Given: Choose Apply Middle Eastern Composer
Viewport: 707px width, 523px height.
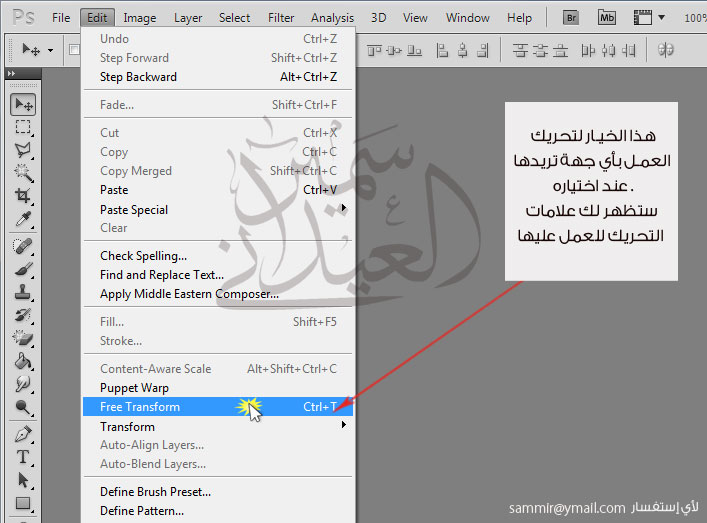Looking at the screenshot, I should point(218,294).
